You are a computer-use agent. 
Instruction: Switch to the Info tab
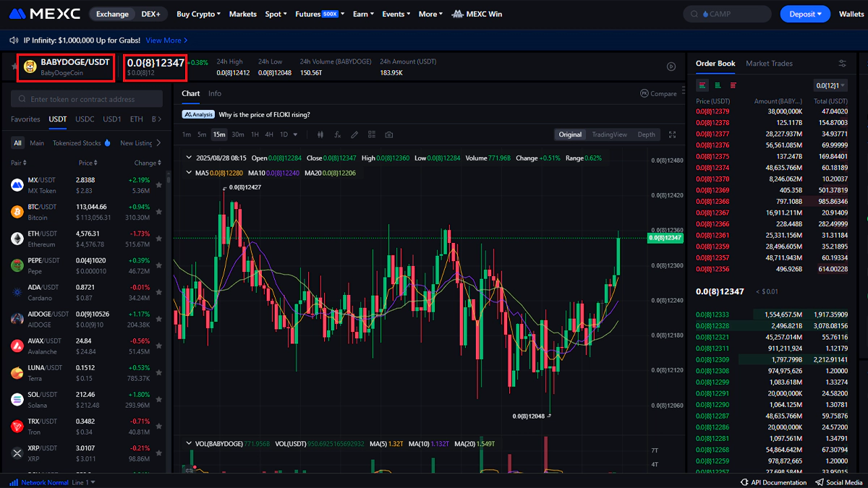click(215, 93)
